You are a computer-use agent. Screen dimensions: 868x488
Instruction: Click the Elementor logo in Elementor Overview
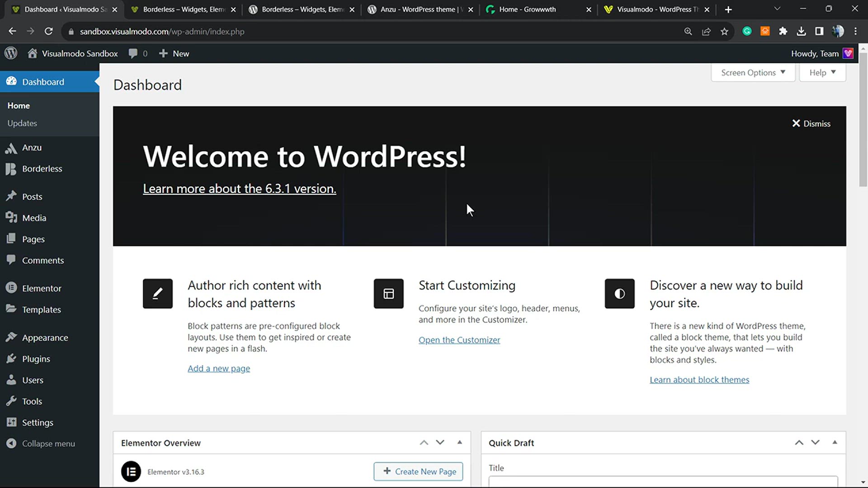click(131, 471)
